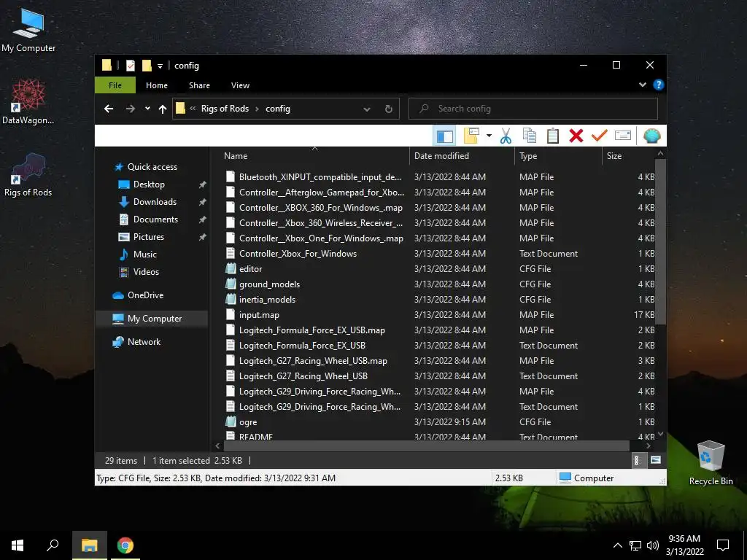Click the horizontal scrollbar in file list
Viewport: 747px width, 560px height.
click(426, 446)
